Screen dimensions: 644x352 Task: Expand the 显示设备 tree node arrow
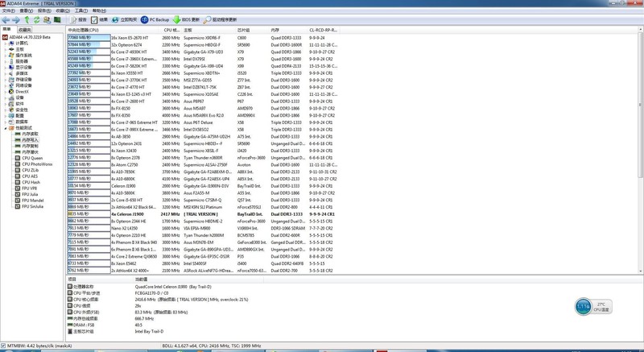point(6,68)
